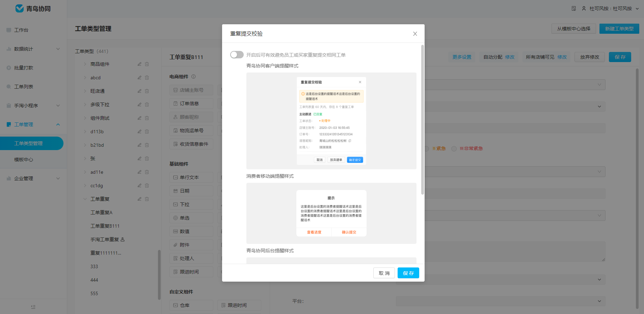Expand the 旺店通 tree node
Screen dimensions: 644x314
coord(85,91)
